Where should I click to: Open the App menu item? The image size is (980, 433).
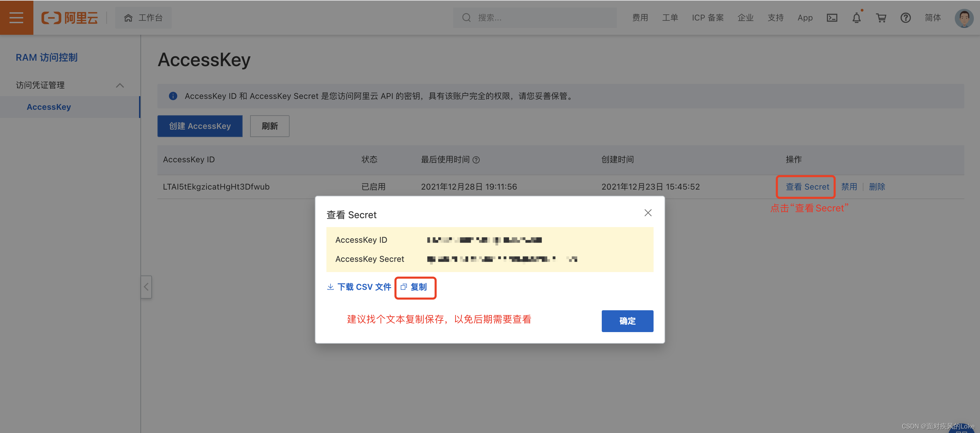point(805,17)
